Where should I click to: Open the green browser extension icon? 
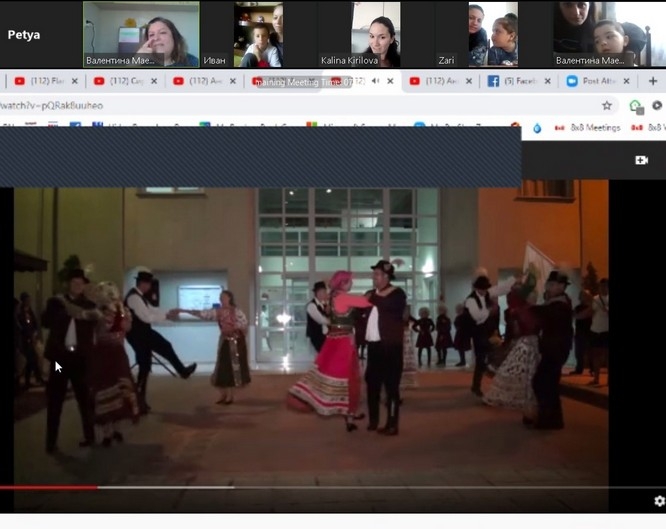(x=635, y=106)
